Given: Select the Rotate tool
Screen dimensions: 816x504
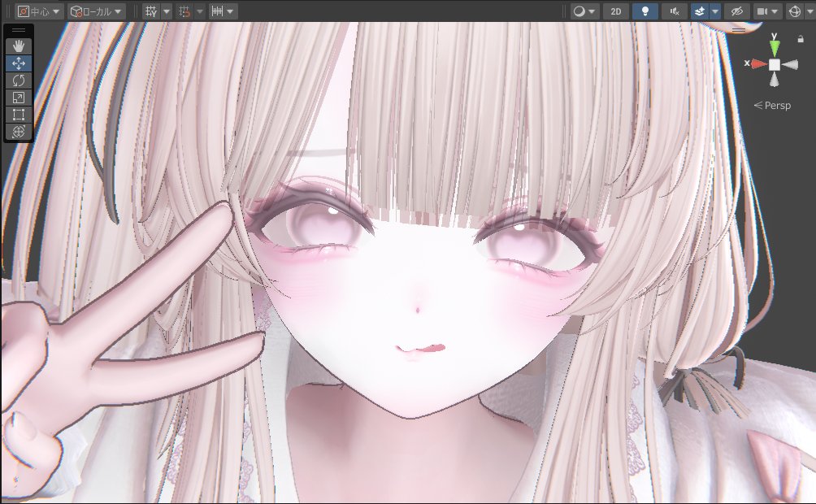Looking at the screenshot, I should [x=18, y=80].
